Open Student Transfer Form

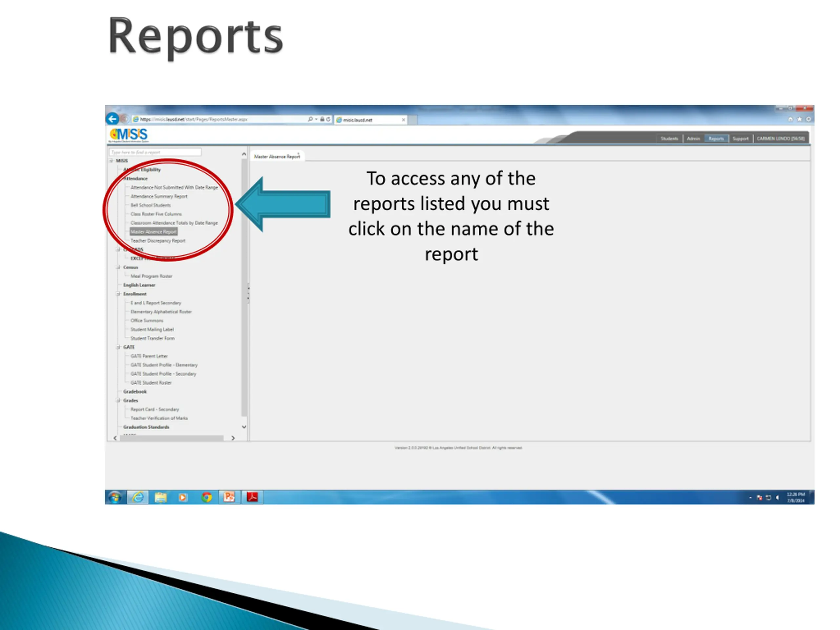pyautogui.click(x=153, y=338)
